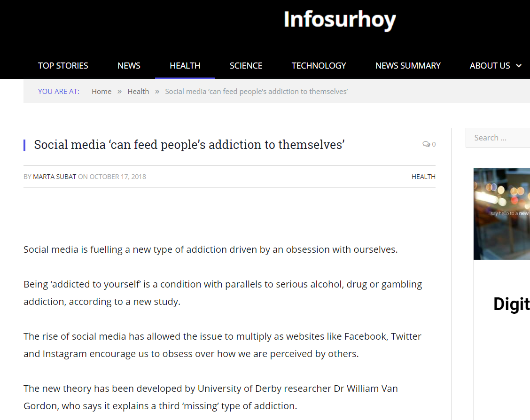Click the article headline about social media addiction
The image size is (530, 420).
pyautogui.click(x=189, y=145)
